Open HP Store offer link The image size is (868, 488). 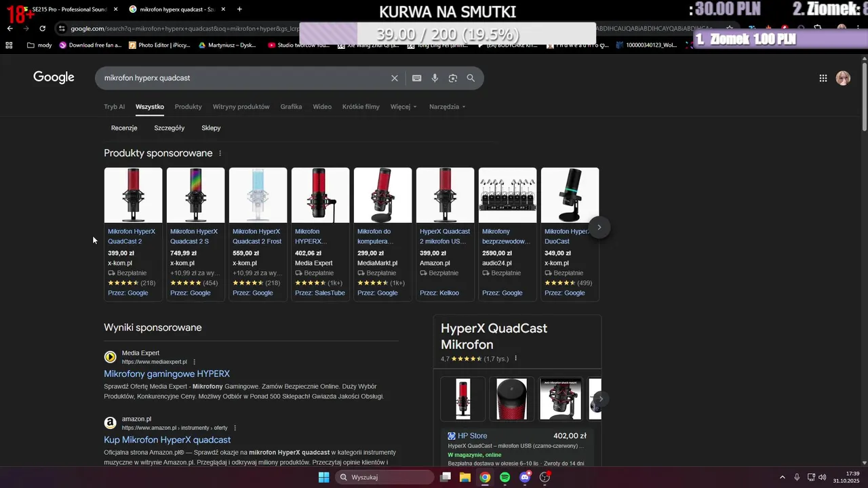(x=472, y=436)
